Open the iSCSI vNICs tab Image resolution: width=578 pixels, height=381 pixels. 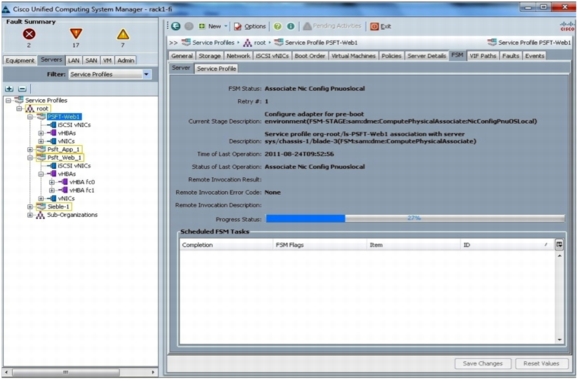pos(272,56)
